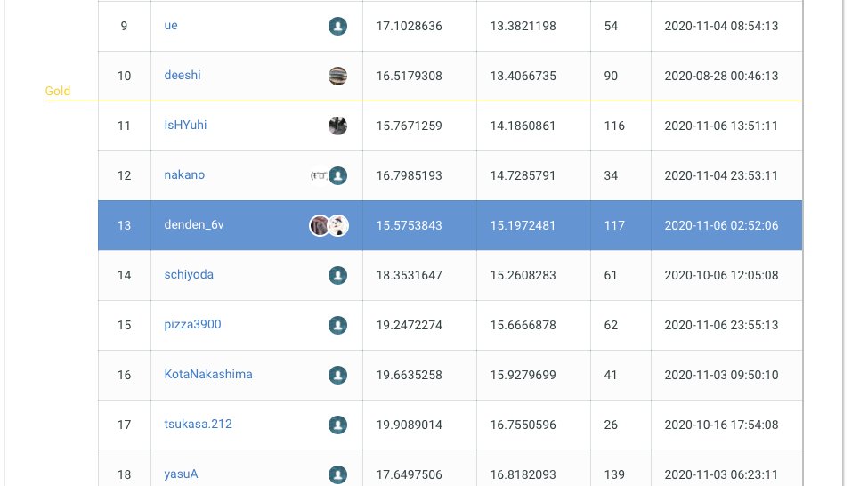Select score 19.2472274 in pizza3900's row
Viewport: 868px width, 486px height.
[410, 325]
